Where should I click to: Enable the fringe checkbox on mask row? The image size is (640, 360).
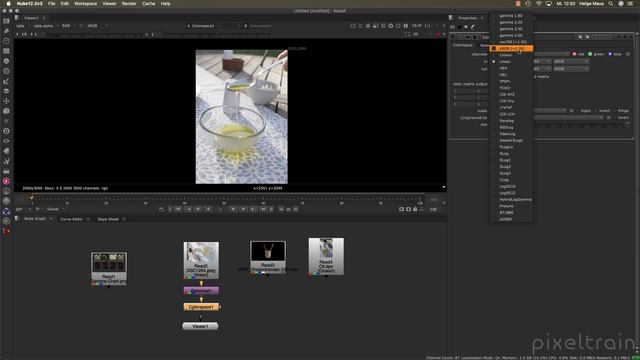[x=616, y=111]
